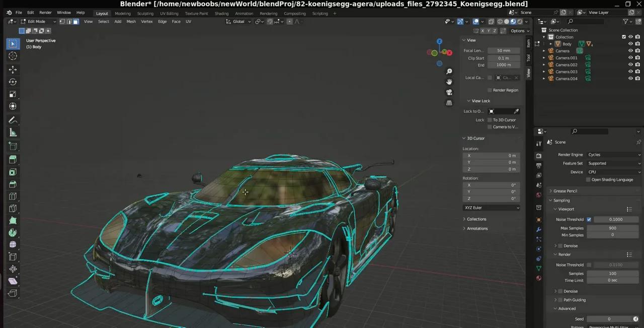Image resolution: width=644 pixels, height=328 pixels.
Task: Open the Mesh menu in the header
Action: (131, 21)
